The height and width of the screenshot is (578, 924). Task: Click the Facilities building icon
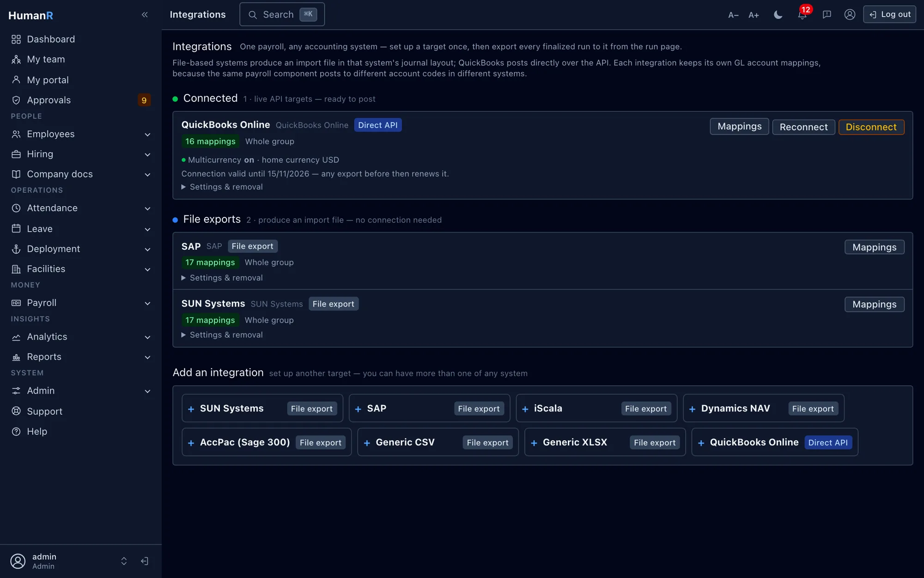[16, 269]
